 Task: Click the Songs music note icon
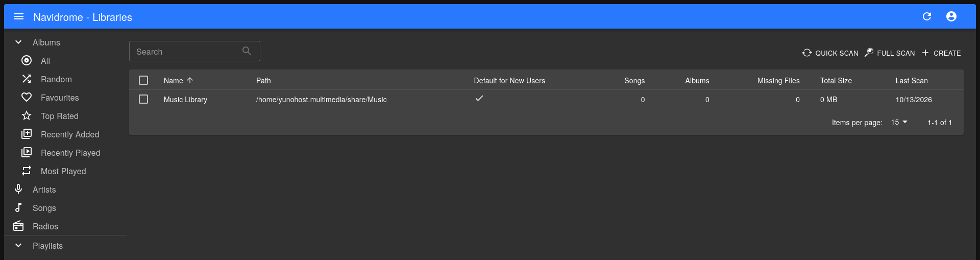tap(18, 208)
